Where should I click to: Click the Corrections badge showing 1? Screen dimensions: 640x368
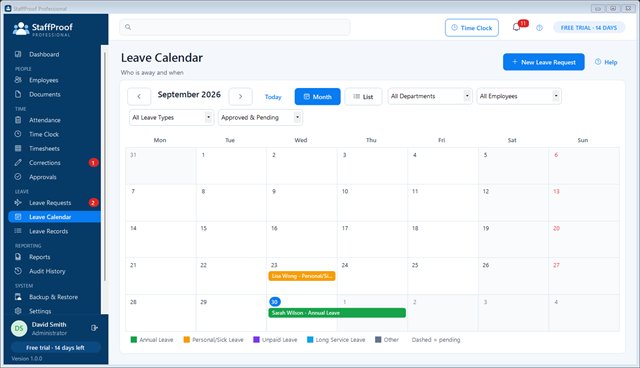93,163
